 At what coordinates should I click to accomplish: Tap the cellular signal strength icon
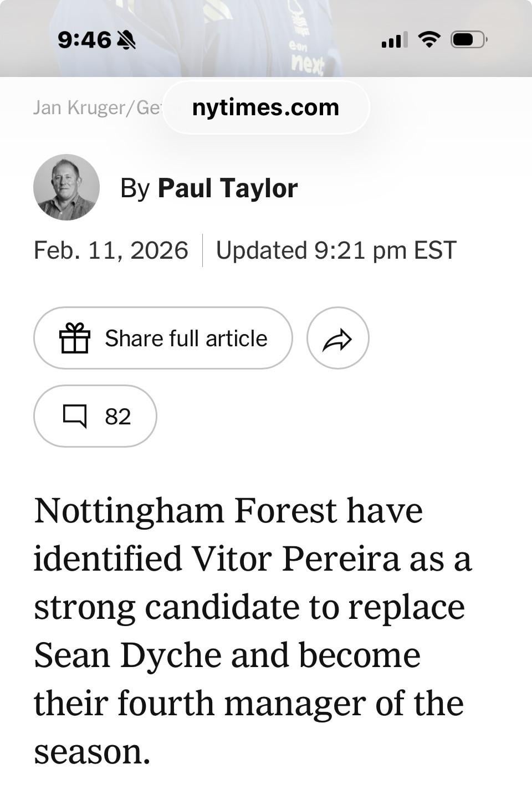(x=394, y=40)
